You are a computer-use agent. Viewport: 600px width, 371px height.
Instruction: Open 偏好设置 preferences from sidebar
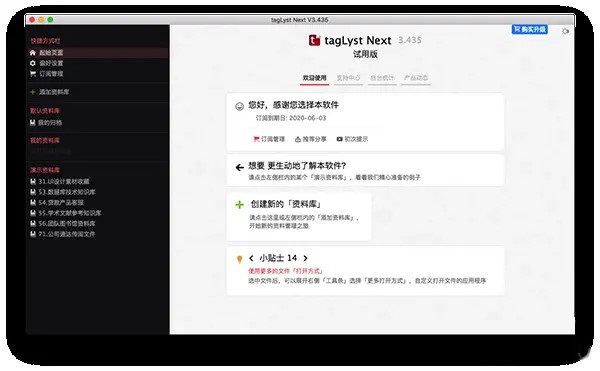click(x=47, y=63)
